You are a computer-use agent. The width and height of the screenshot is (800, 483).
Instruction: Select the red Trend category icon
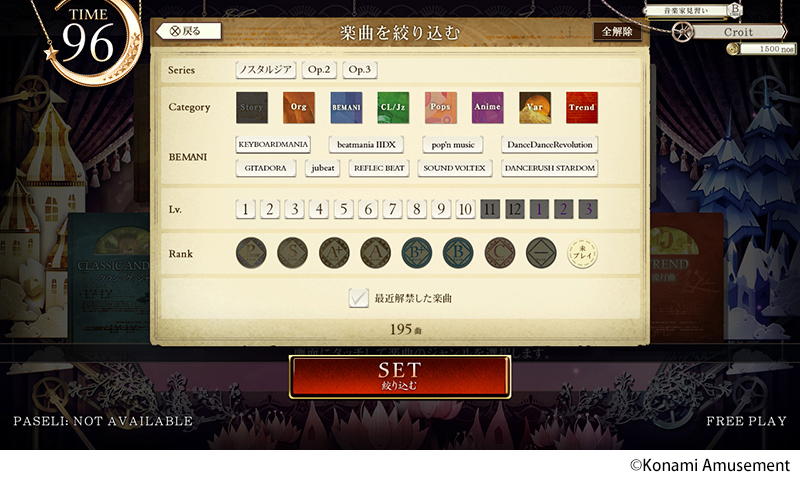tap(582, 108)
